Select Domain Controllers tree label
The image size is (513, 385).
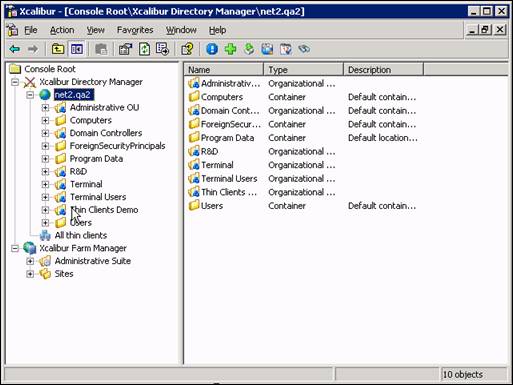coord(106,133)
